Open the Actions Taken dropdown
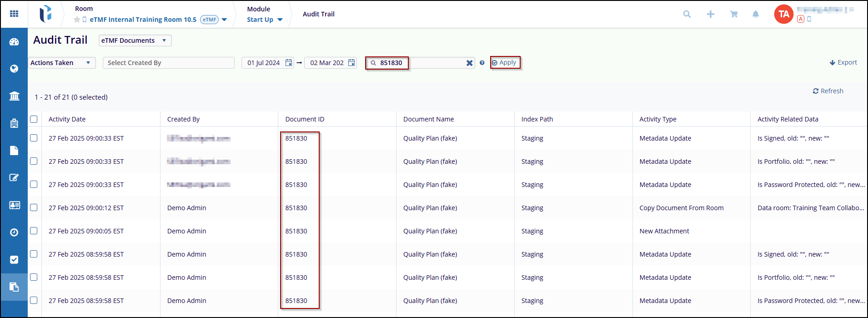The height and width of the screenshot is (318, 868). 61,63
